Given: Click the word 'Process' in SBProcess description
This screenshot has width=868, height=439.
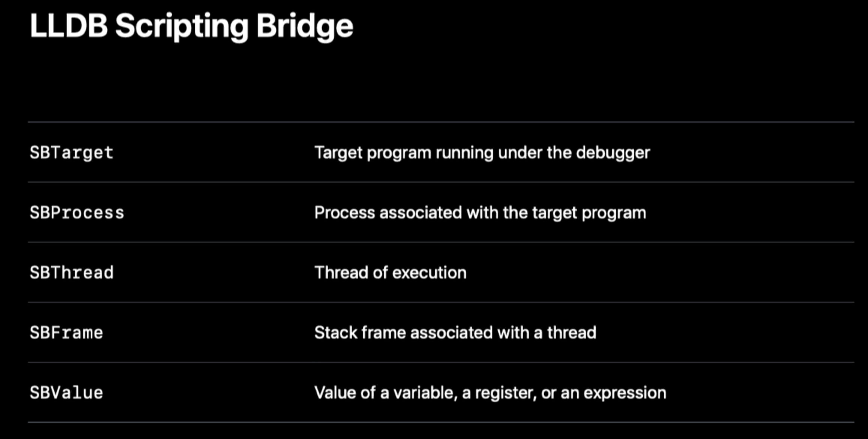Looking at the screenshot, I should point(345,213).
